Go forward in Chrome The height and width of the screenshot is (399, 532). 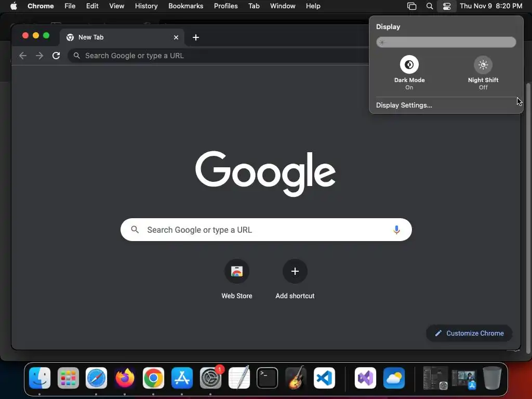pos(39,56)
